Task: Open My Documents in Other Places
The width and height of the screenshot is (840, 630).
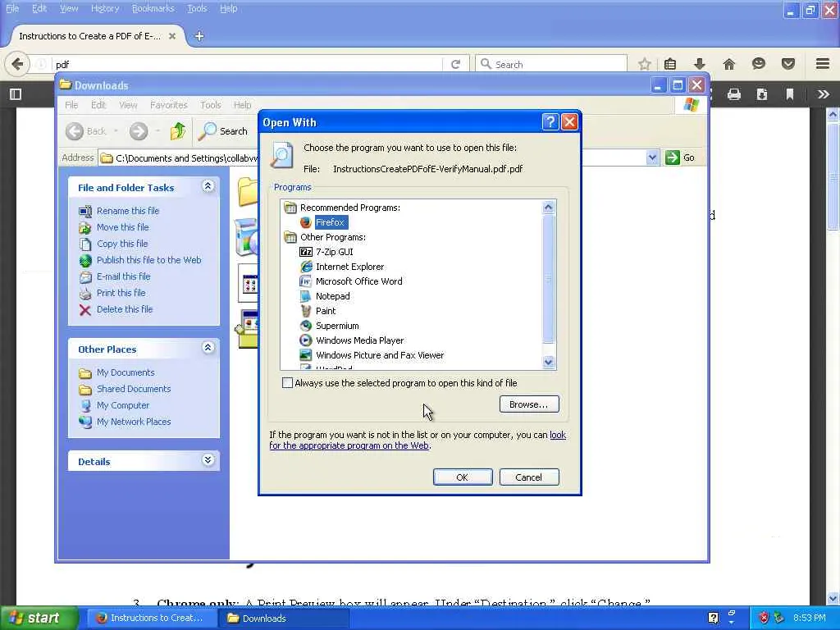Action: 126,373
